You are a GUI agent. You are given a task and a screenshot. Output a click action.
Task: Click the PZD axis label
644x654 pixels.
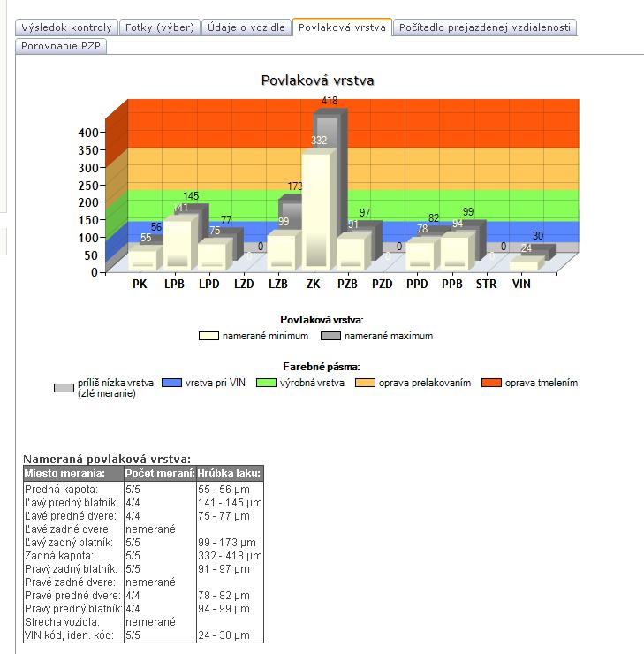click(x=383, y=284)
